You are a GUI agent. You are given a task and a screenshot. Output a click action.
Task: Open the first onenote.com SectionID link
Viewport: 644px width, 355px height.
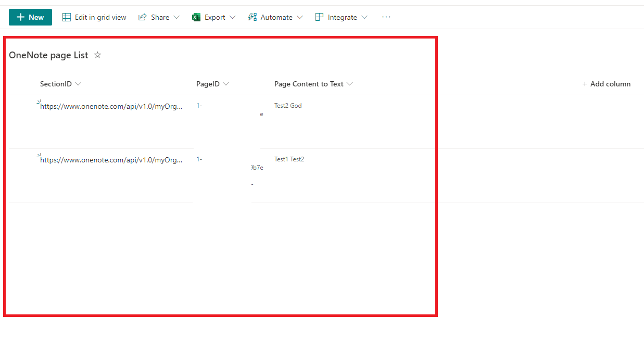coord(111,106)
